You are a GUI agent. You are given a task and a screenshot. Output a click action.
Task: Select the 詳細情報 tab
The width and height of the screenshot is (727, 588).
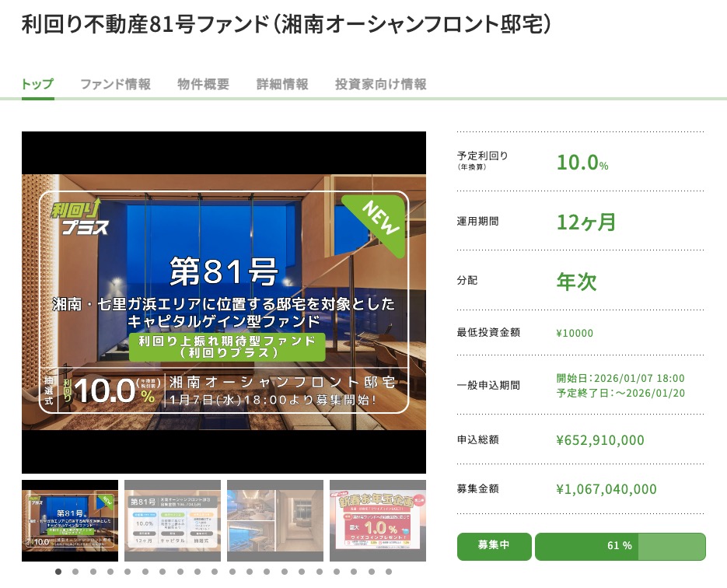coord(282,84)
